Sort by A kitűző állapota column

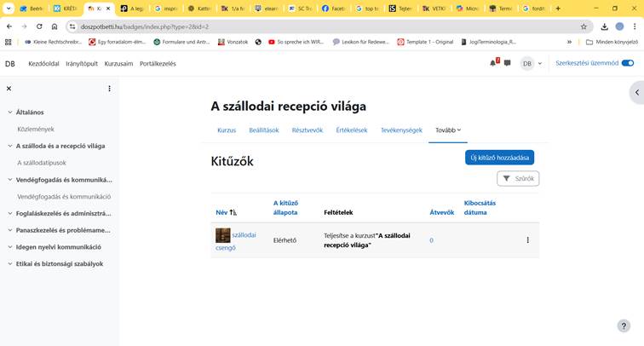click(x=285, y=208)
